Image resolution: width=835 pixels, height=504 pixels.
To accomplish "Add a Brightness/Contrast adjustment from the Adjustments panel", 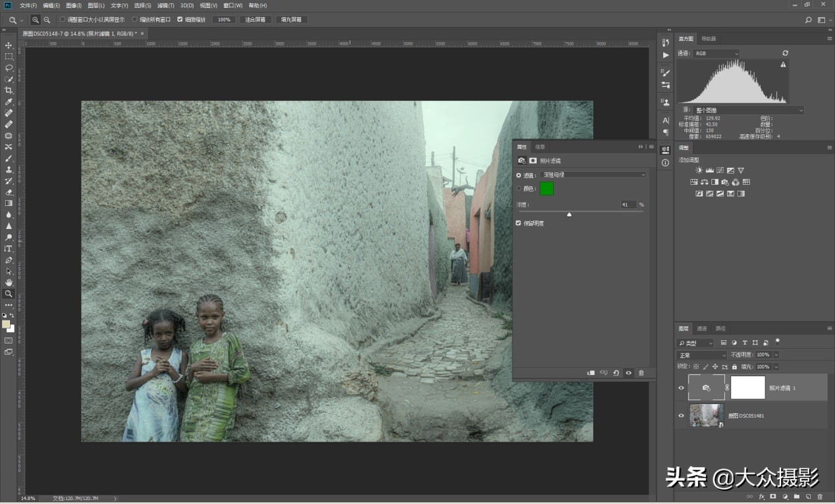I will (699, 170).
